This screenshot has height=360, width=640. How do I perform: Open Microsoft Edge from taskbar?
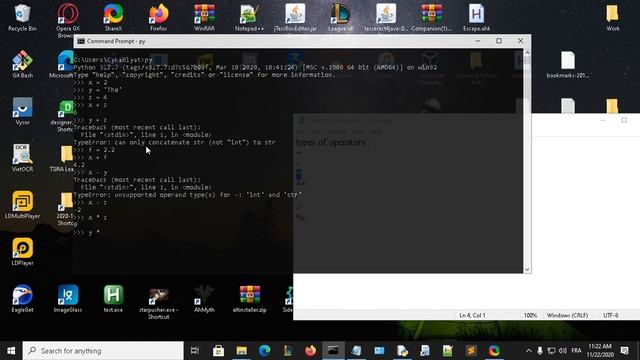pos(264,351)
